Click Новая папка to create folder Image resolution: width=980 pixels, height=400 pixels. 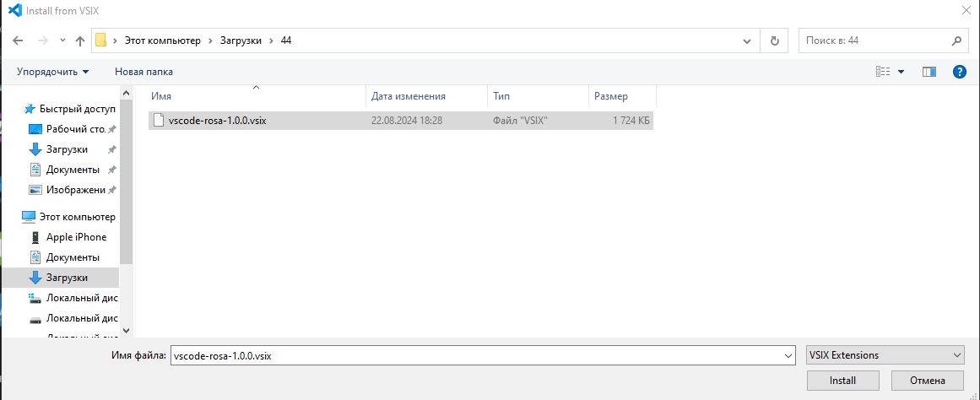(x=143, y=72)
